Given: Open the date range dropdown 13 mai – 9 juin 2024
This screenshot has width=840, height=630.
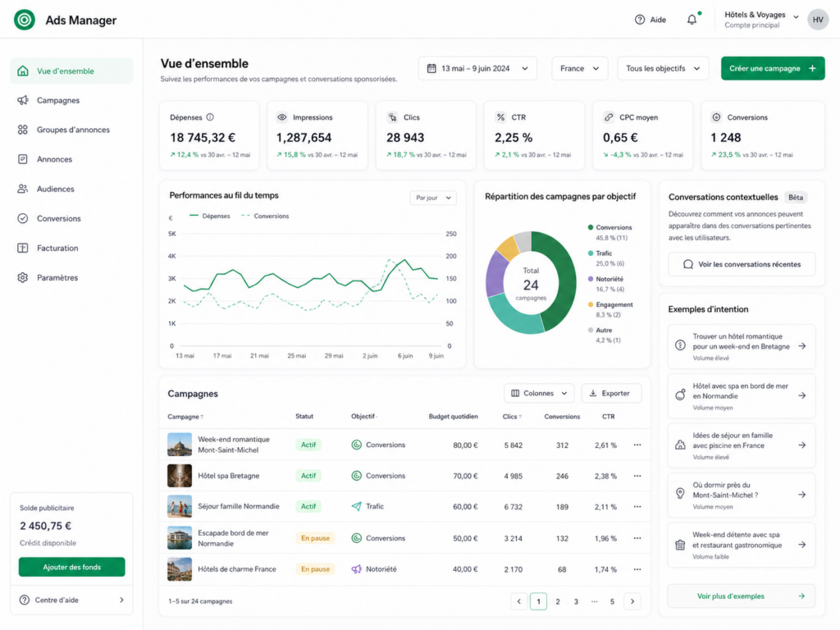Looking at the screenshot, I should (477, 69).
